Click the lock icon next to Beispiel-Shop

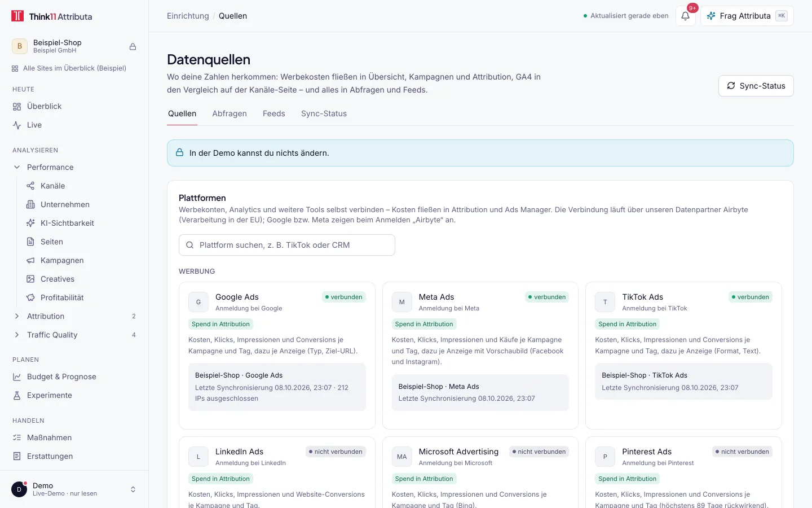coord(133,47)
